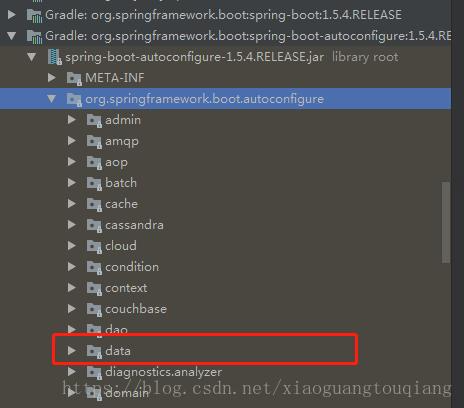Viewport: 464px width, 408px height.
Task: Expand the data package arrow
Action: pyautogui.click(x=72, y=350)
